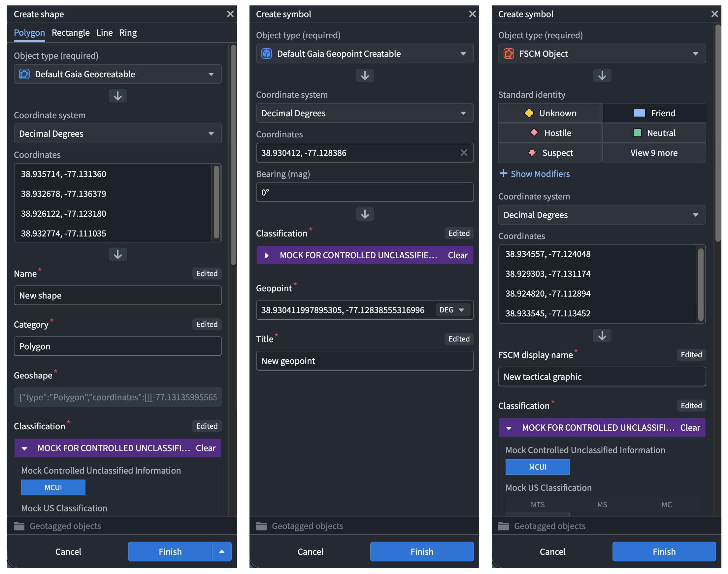Toggle the MCUI marking in the Create shape panel
The image size is (728, 574).
point(53,487)
